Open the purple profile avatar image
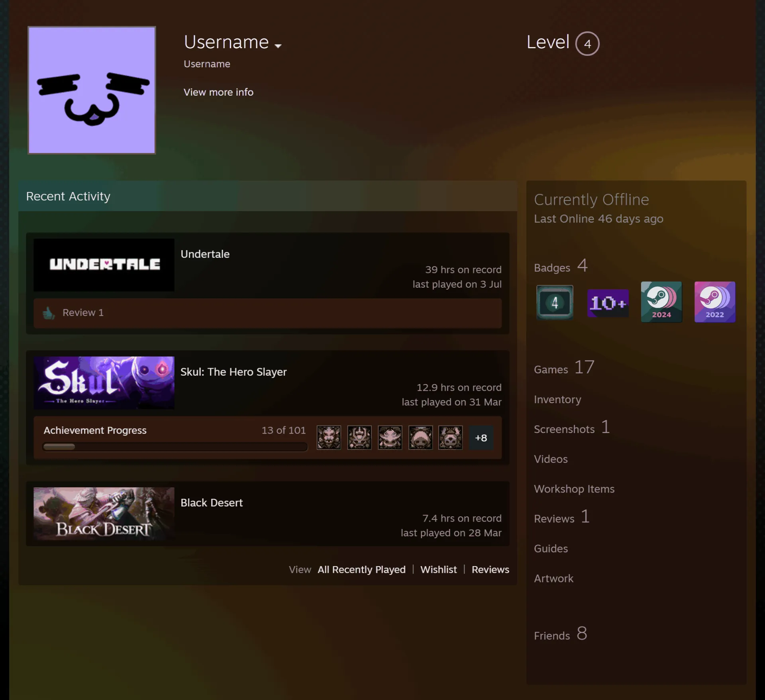The width and height of the screenshot is (765, 700). (x=92, y=90)
